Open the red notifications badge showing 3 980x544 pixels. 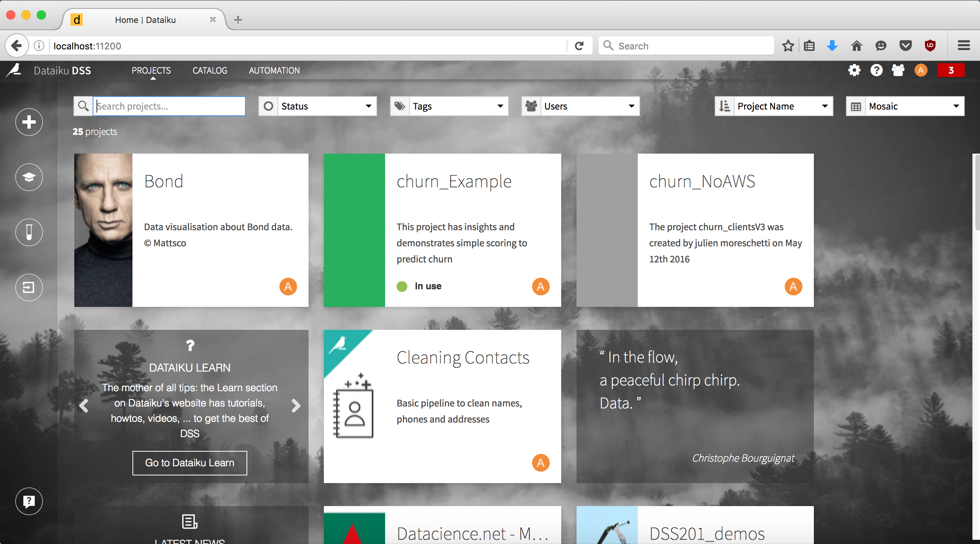click(951, 70)
